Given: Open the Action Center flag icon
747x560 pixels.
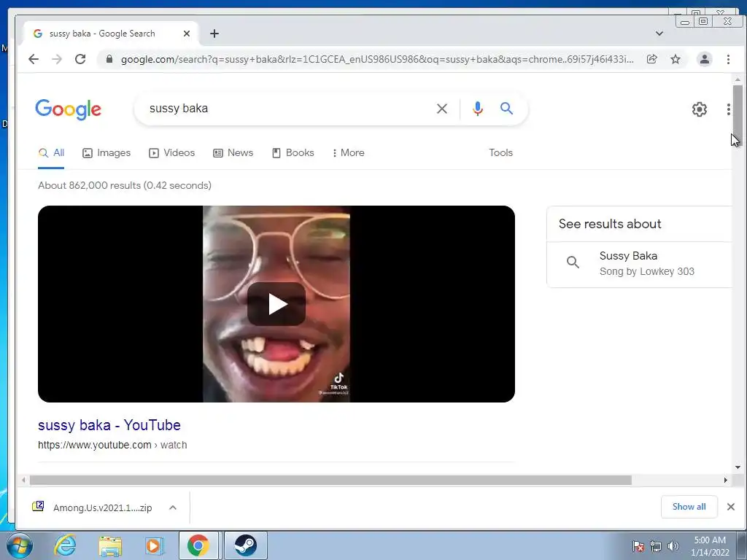Looking at the screenshot, I should 638,545.
